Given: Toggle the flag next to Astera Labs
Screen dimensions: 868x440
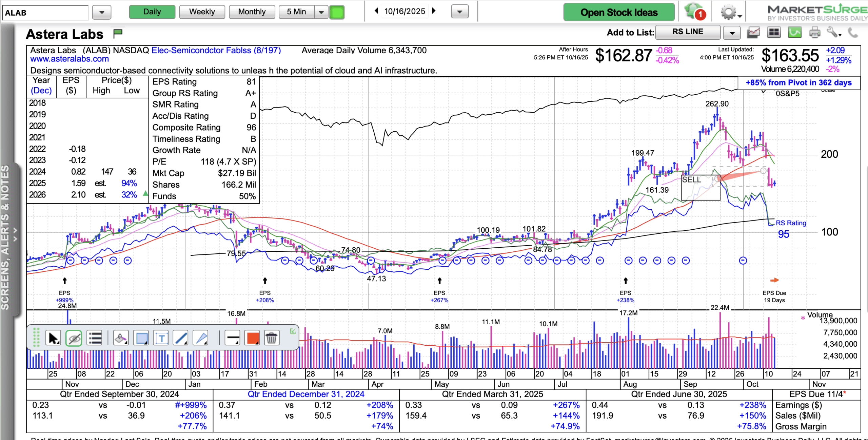Looking at the screenshot, I should click(118, 33).
